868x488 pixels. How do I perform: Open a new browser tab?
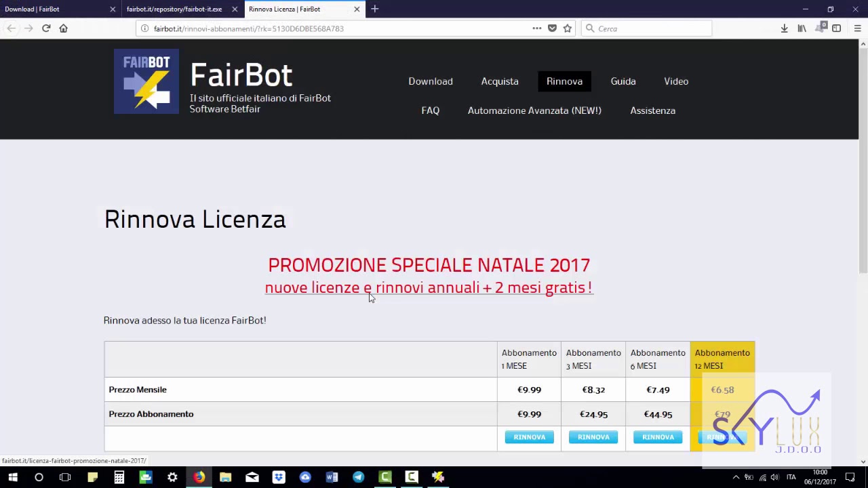click(375, 9)
